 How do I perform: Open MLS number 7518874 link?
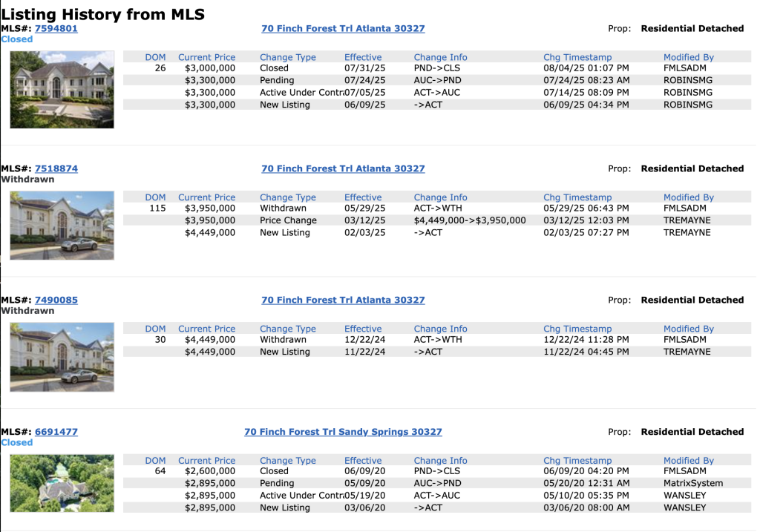point(56,169)
